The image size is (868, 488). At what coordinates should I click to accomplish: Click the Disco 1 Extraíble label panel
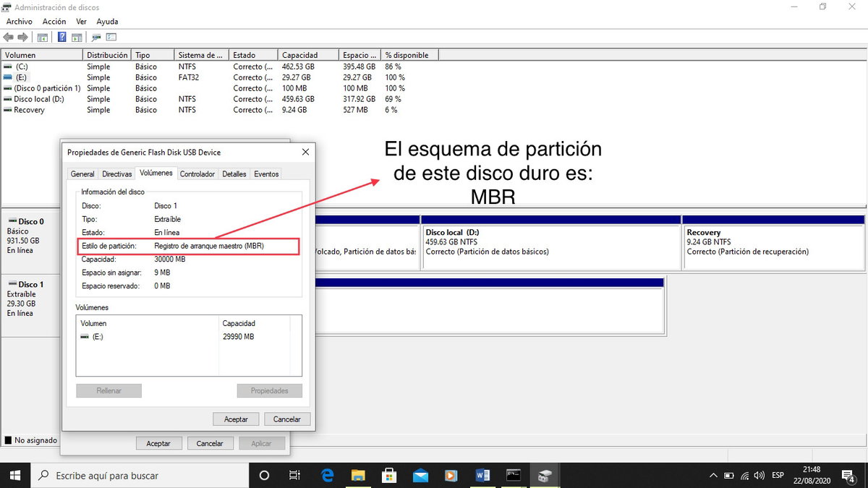(29, 304)
